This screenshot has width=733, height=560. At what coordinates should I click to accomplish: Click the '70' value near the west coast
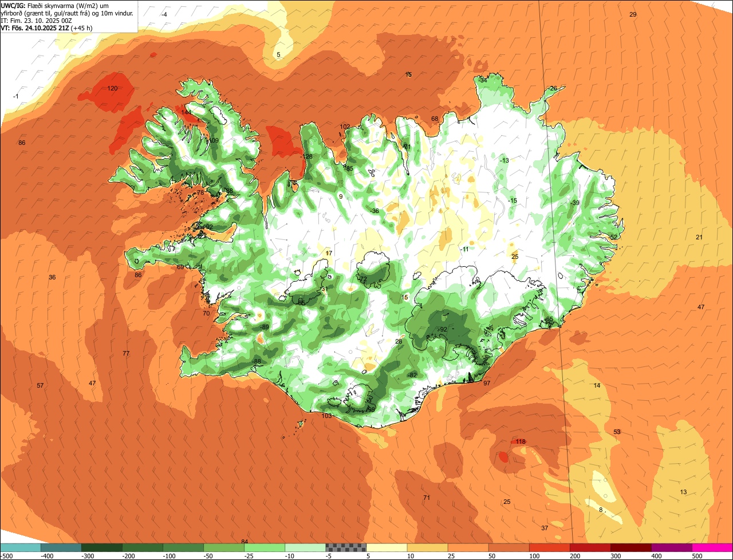tap(206, 313)
